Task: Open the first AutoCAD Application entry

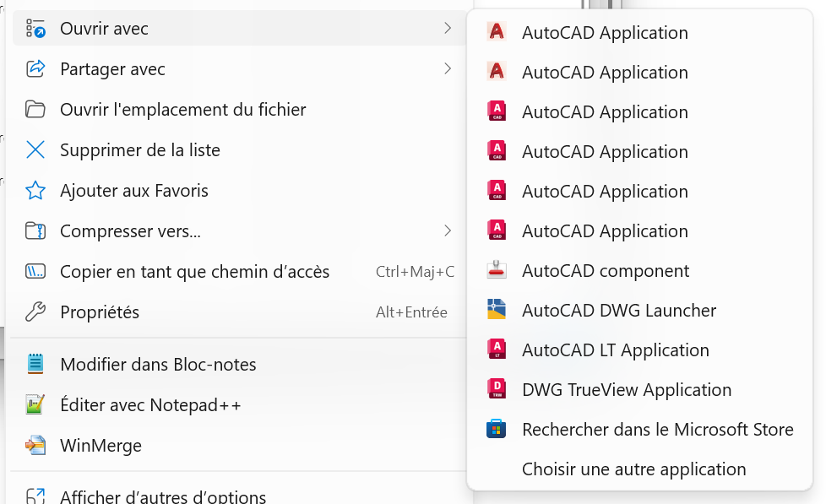Action: (605, 32)
